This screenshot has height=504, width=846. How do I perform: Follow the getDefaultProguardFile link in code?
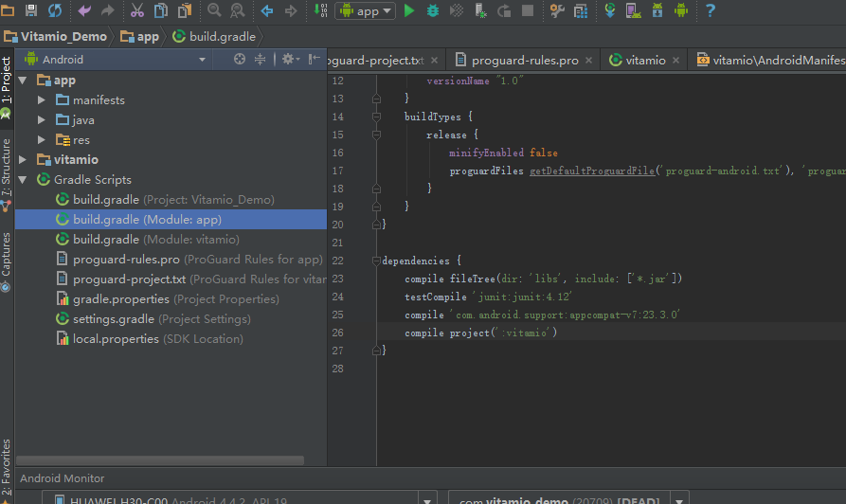[592, 171]
